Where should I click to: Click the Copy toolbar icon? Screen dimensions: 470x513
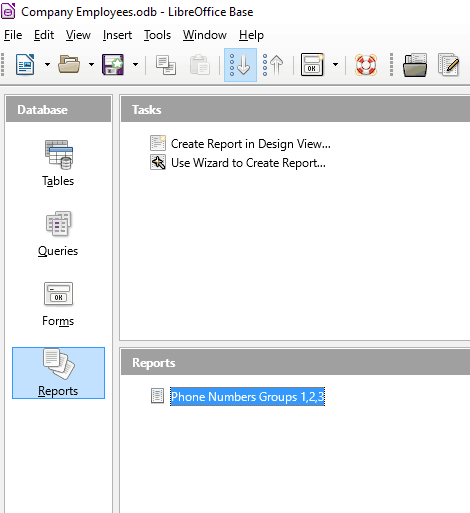click(x=166, y=65)
